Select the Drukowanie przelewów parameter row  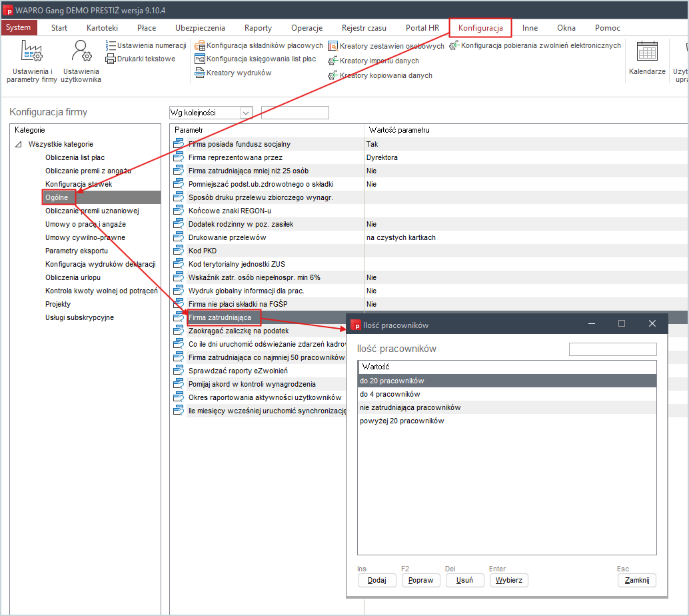click(x=430, y=237)
